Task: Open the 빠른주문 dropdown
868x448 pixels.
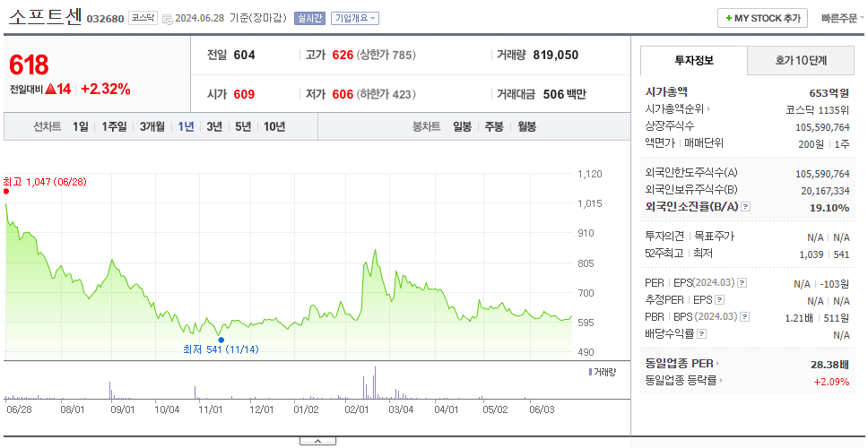Action: [843, 18]
